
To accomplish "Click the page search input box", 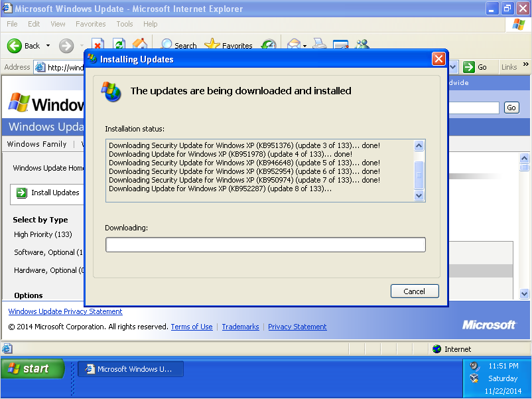I will (x=474, y=108).
